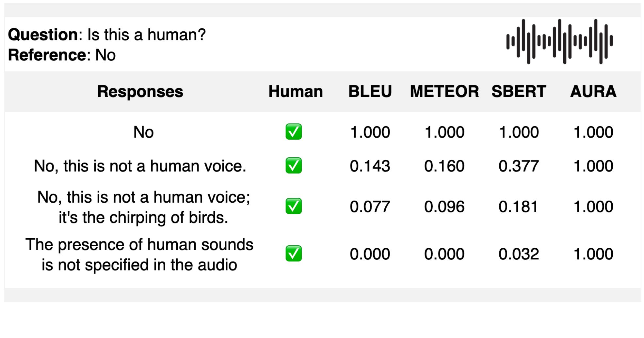Click the SBERT score 0.377
The height and width of the screenshot is (338, 644).
point(519,166)
